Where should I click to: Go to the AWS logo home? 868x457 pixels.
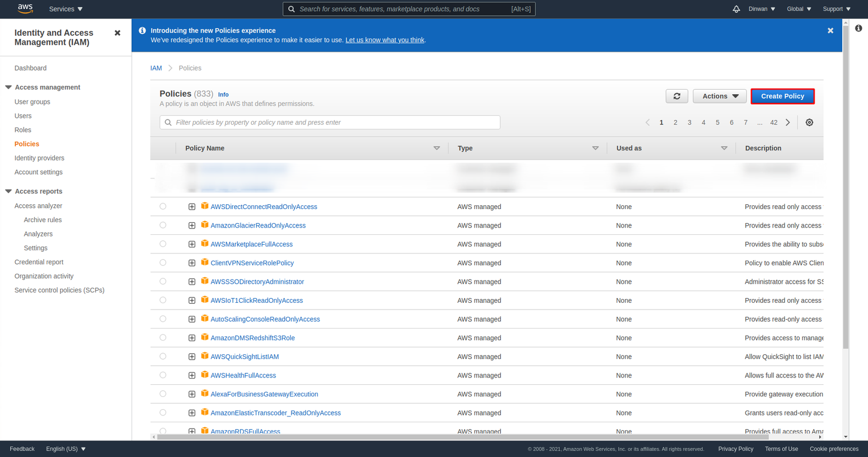[x=25, y=8]
